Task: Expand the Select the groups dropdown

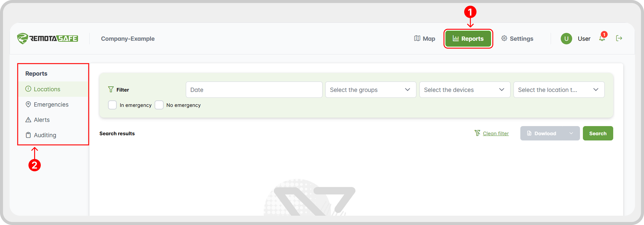Action: (371, 90)
